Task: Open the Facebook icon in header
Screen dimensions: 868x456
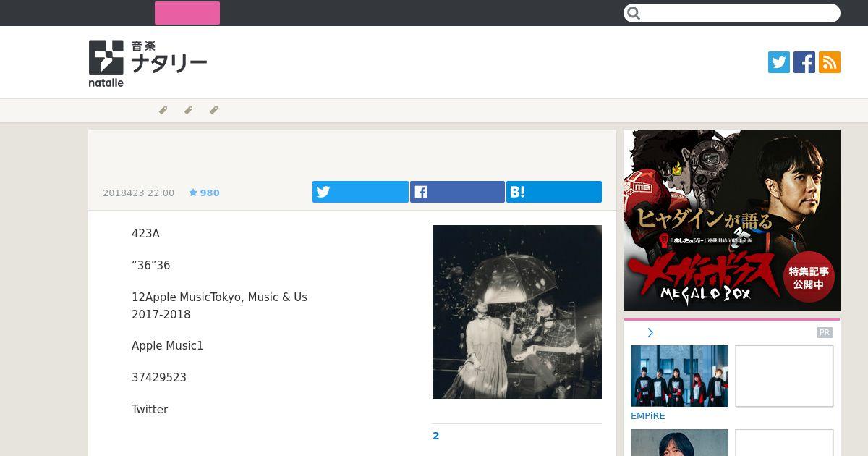Action: point(804,62)
